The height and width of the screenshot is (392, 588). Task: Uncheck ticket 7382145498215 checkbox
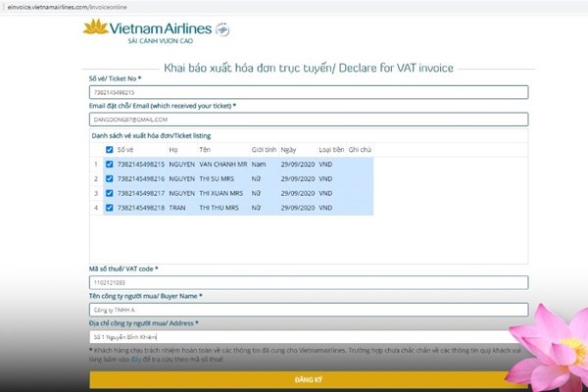coord(109,165)
